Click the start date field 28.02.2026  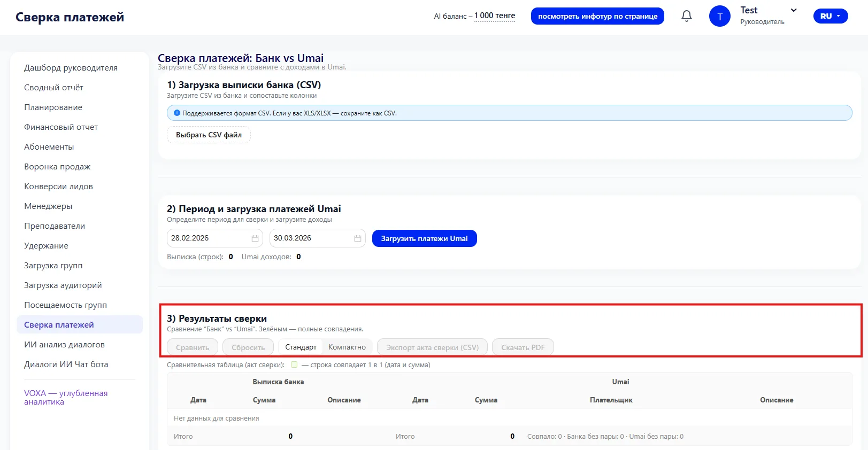[x=214, y=238]
